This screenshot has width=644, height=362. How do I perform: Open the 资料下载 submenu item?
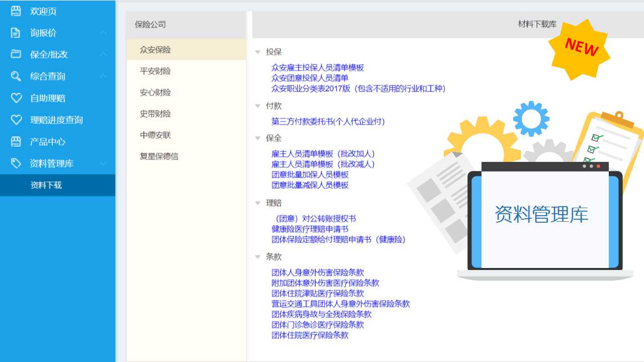coord(46,185)
